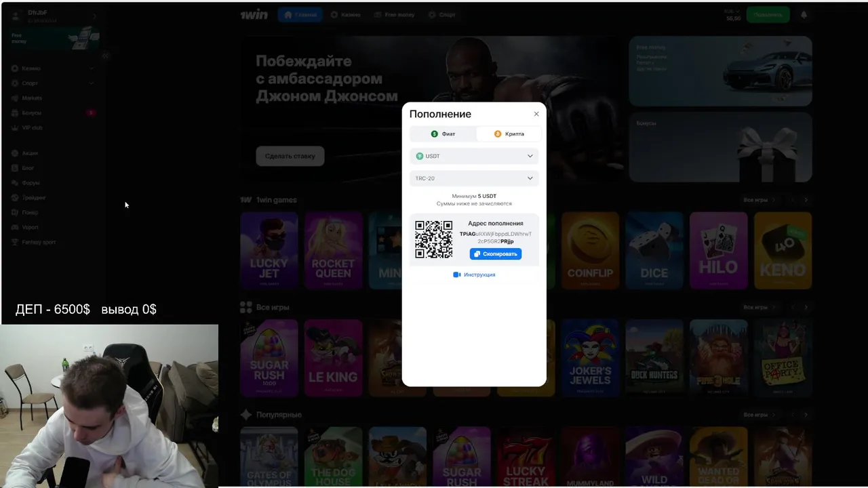
Task: Open the Mummyland slot
Action: 590,457
